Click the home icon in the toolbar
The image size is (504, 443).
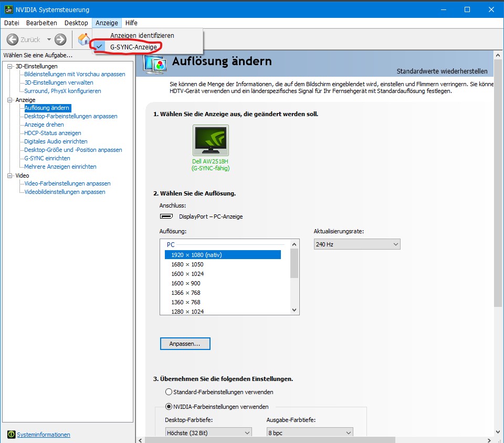(x=84, y=39)
